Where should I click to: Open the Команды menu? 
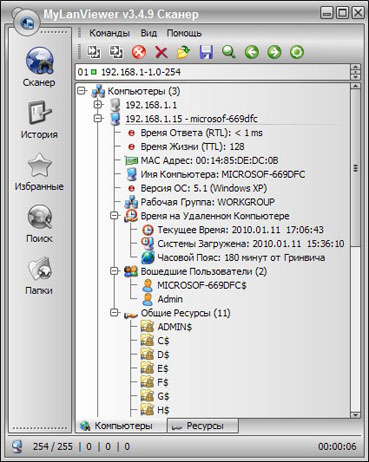click(x=109, y=33)
